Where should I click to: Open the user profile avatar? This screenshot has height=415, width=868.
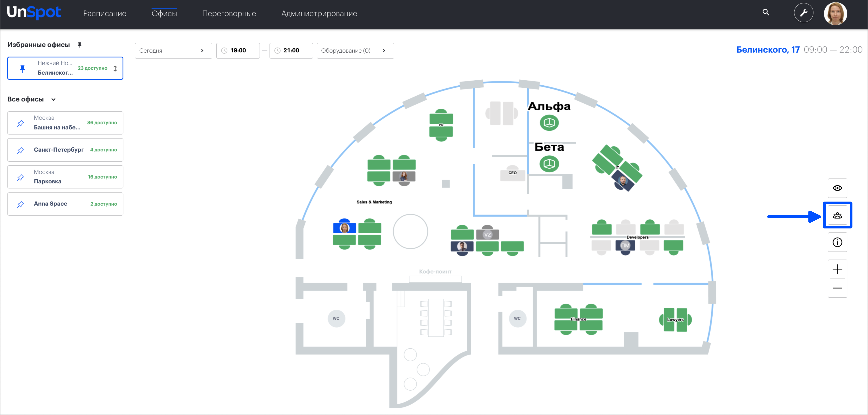[x=835, y=13]
